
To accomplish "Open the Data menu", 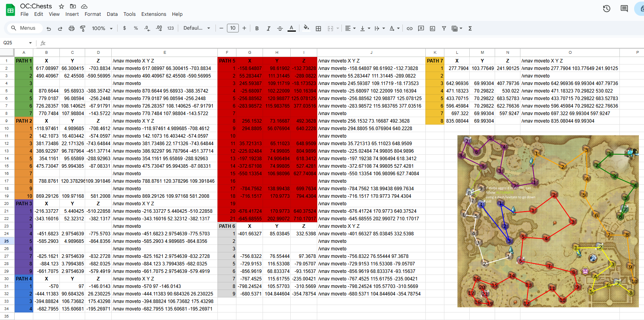I will pyautogui.click(x=112, y=14).
